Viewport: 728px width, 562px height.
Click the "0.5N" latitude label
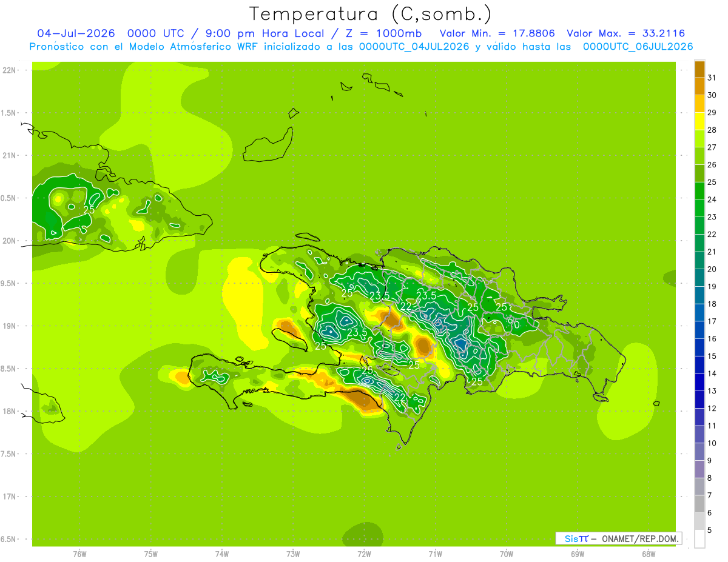(x=8, y=198)
